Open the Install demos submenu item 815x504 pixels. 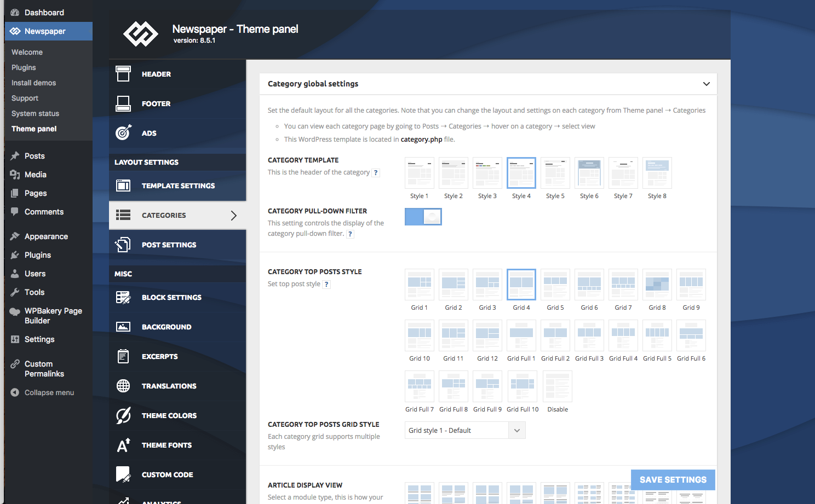point(33,83)
